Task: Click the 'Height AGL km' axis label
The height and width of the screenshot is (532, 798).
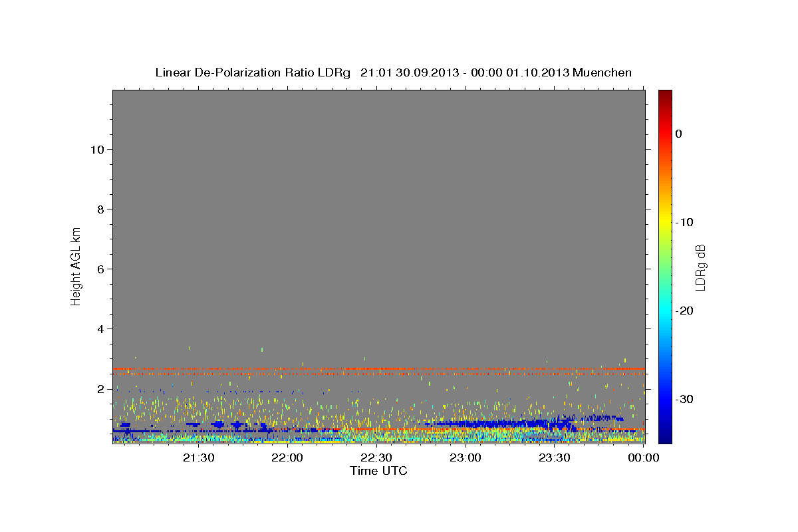Action: (76, 265)
